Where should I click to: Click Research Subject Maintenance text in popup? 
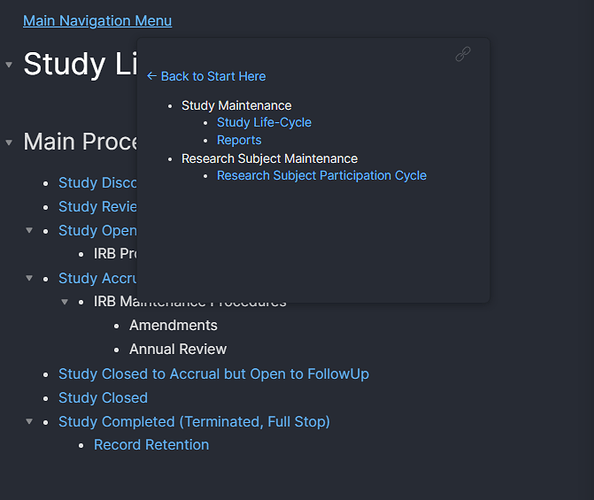click(x=269, y=158)
